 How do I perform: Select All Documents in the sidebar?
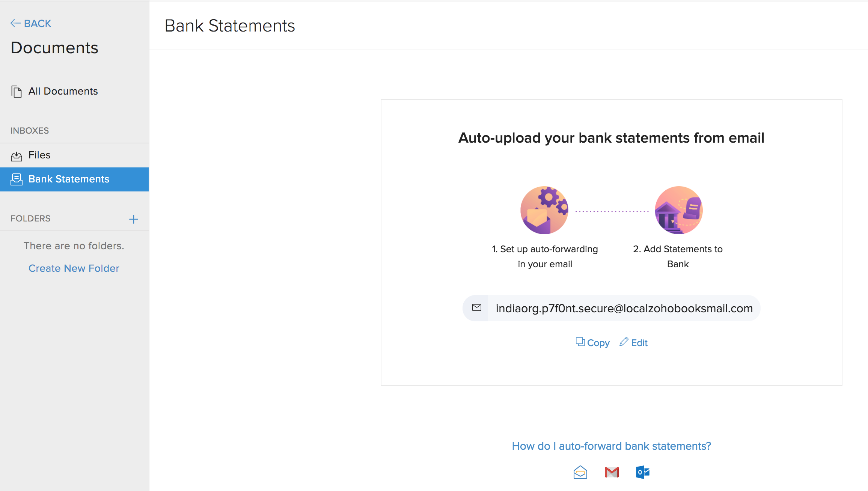tap(63, 91)
